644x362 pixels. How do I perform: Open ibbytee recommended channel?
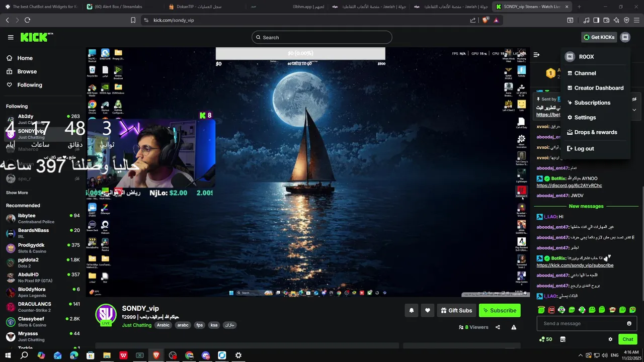[43, 218]
